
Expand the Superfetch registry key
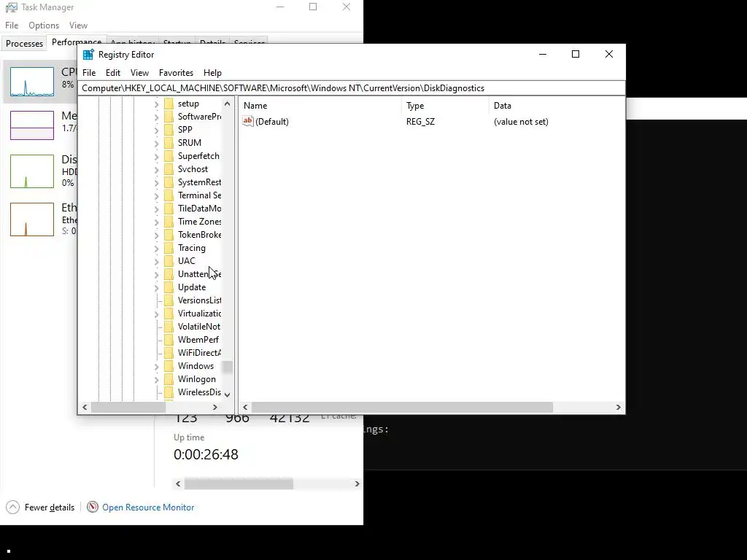click(156, 156)
